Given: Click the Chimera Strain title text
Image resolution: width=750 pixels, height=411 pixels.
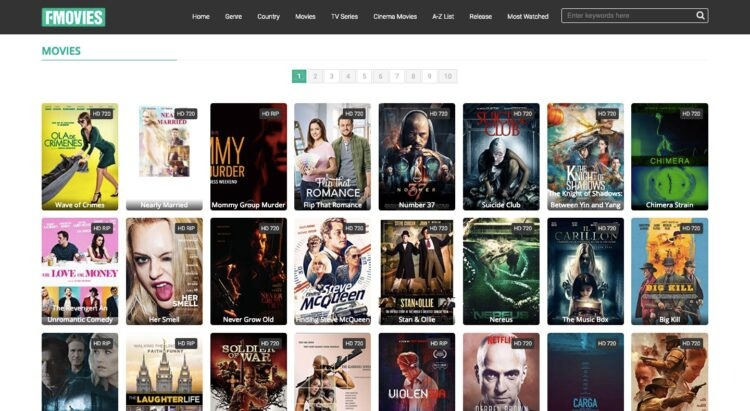Looking at the screenshot, I should point(669,205).
